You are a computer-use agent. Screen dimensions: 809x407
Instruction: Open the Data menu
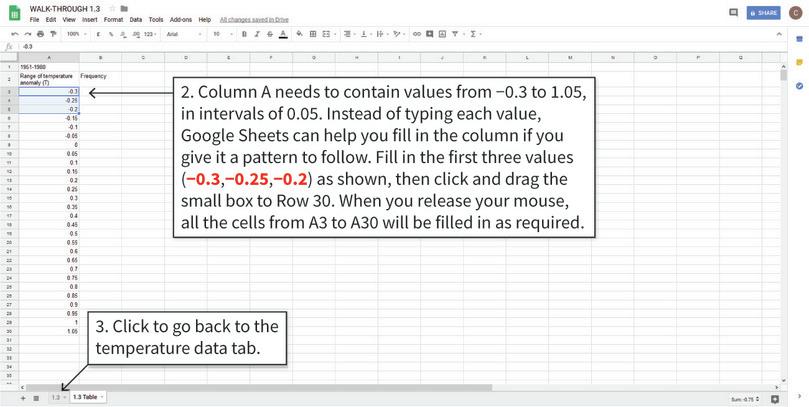coord(136,20)
